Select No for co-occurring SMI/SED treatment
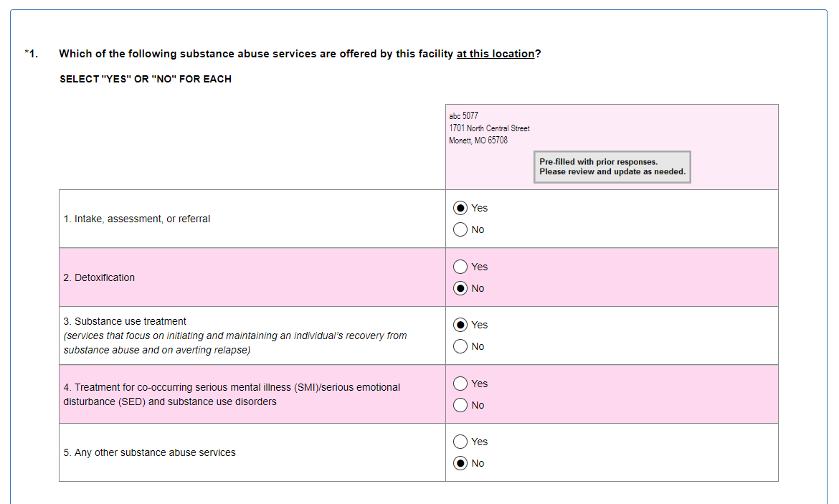The image size is (839, 504). coord(460,405)
